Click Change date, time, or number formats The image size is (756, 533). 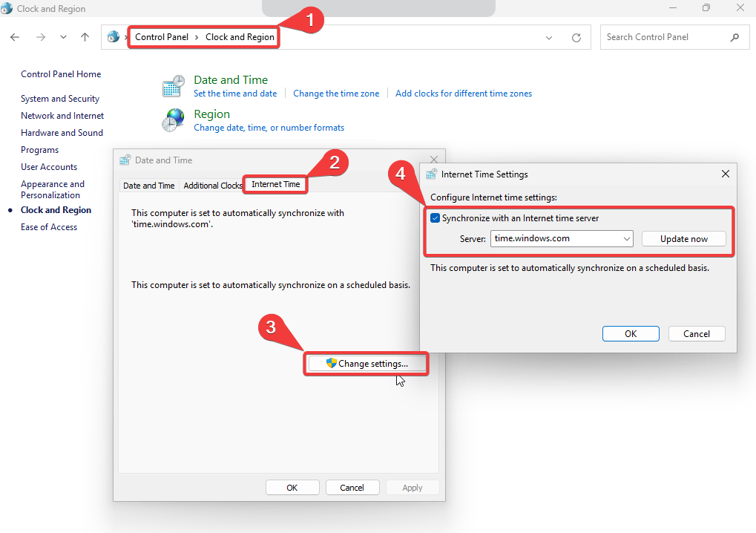(269, 128)
